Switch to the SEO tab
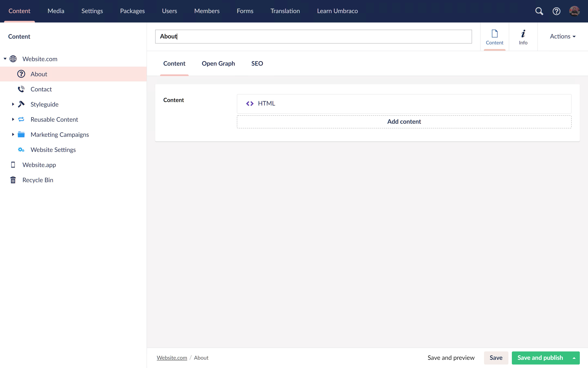This screenshot has width=588, height=368. (257, 64)
